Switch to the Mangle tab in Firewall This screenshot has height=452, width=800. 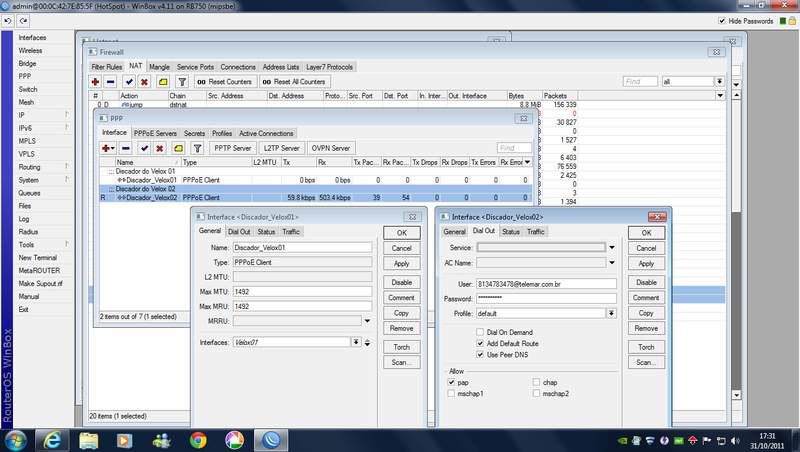tap(159, 66)
